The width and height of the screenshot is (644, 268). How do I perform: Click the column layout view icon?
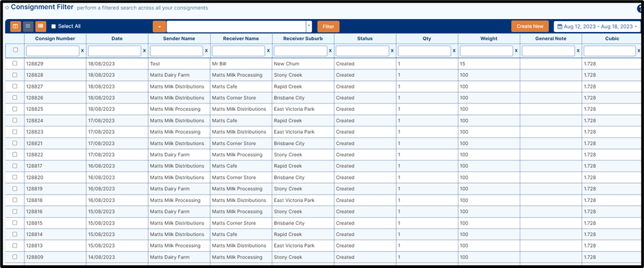(x=16, y=27)
